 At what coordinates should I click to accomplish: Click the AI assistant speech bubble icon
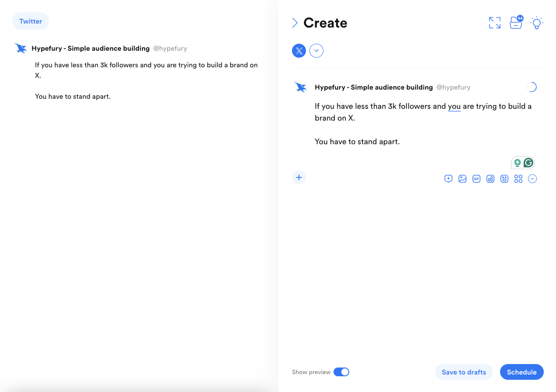pos(448,179)
